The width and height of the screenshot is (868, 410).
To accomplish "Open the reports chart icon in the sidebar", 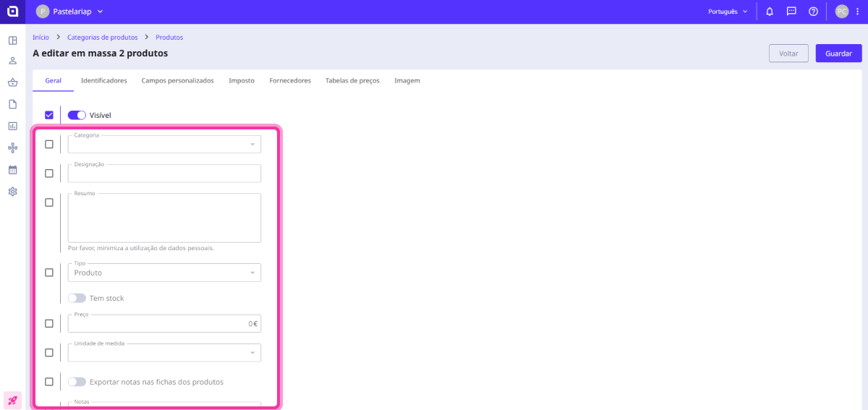I will [x=12, y=126].
